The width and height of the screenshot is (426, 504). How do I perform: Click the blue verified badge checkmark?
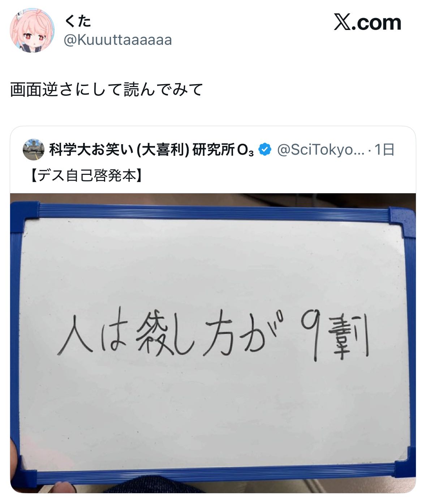click(265, 150)
